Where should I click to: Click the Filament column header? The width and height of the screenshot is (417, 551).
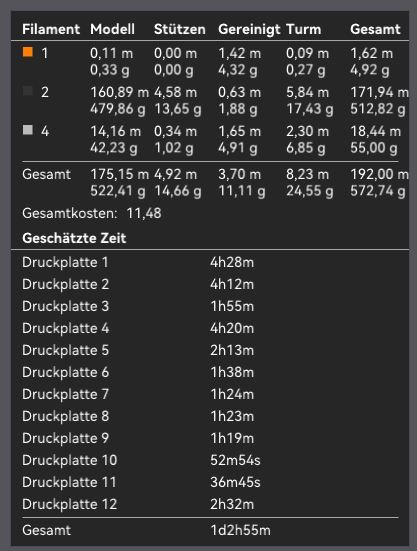click(51, 29)
